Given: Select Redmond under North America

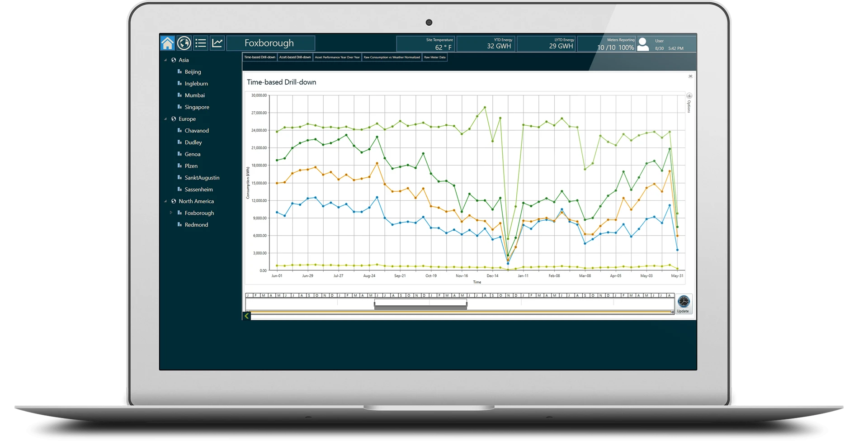Looking at the screenshot, I should pos(196,225).
